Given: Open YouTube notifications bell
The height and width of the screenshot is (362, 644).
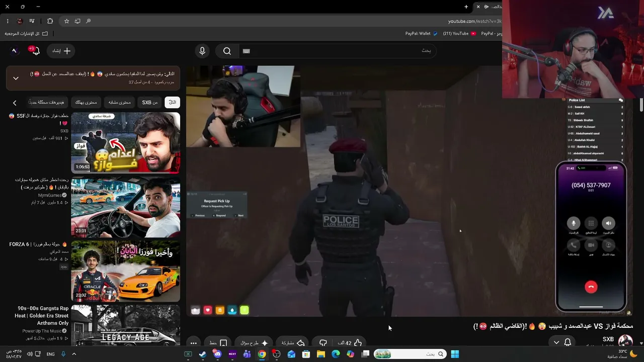Looking at the screenshot, I should click(x=35, y=51).
